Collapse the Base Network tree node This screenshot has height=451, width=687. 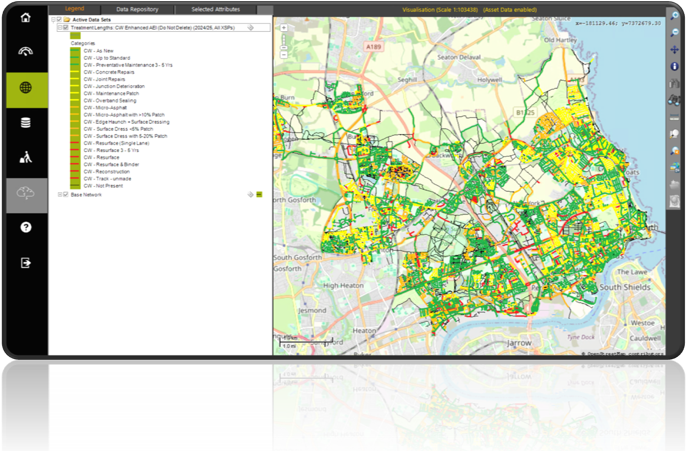[58, 194]
